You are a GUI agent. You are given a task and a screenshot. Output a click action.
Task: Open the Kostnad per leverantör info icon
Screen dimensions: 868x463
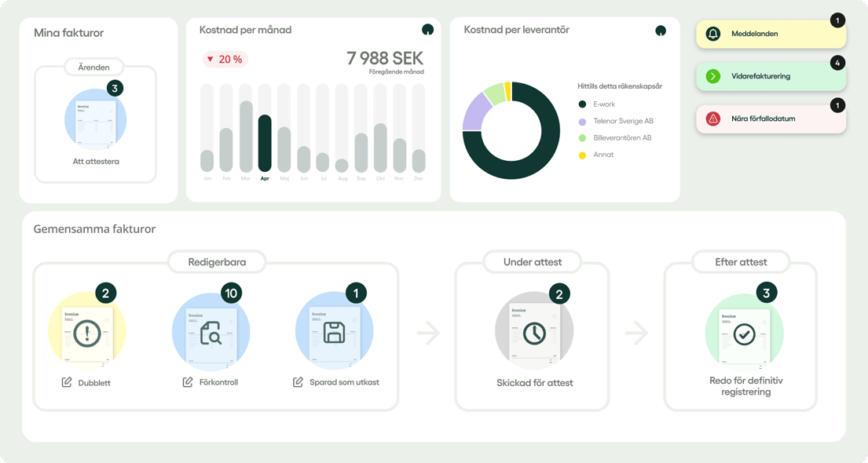(x=661, y=31)
